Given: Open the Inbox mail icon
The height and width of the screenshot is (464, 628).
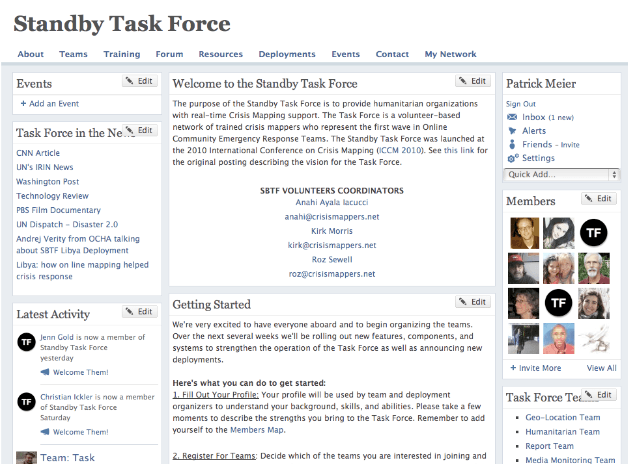Looking at the screenshot, I should [x=513, y=117].
